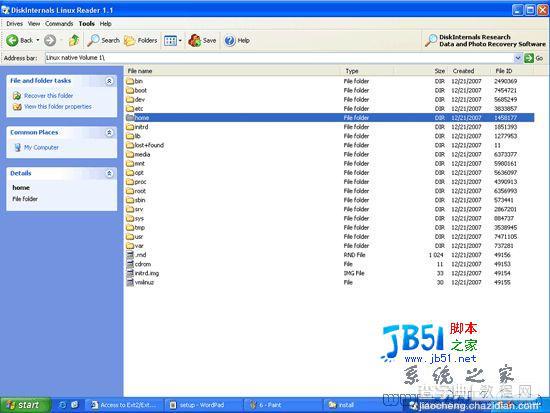Select the lost+found folder icon
550x413 pixels.
[x=130, y=145]
